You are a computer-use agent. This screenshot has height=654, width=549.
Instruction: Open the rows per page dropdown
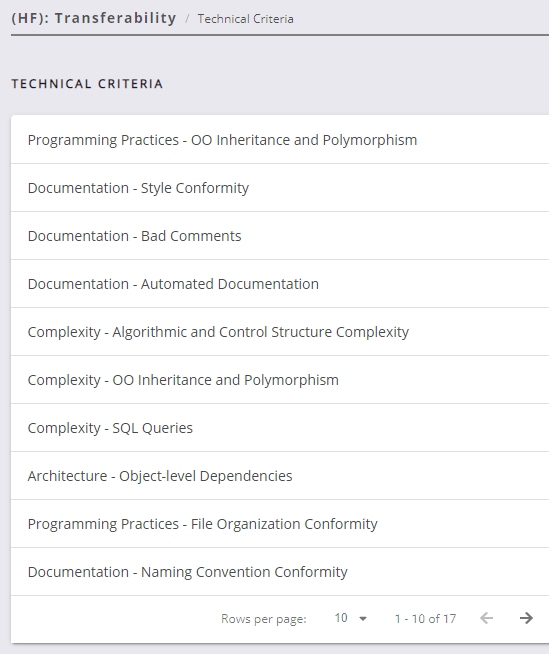pyautogui.click(x=351, y=618)
